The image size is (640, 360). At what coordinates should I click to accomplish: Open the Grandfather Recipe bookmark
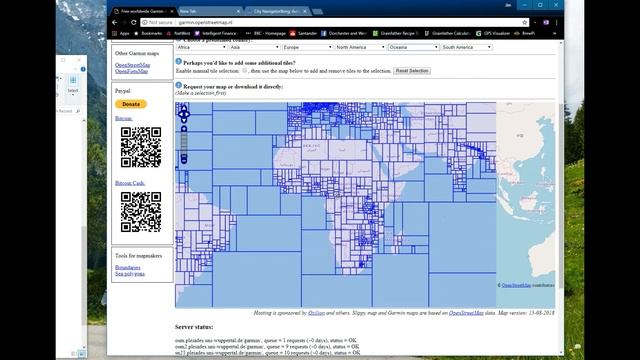(396, 33)
